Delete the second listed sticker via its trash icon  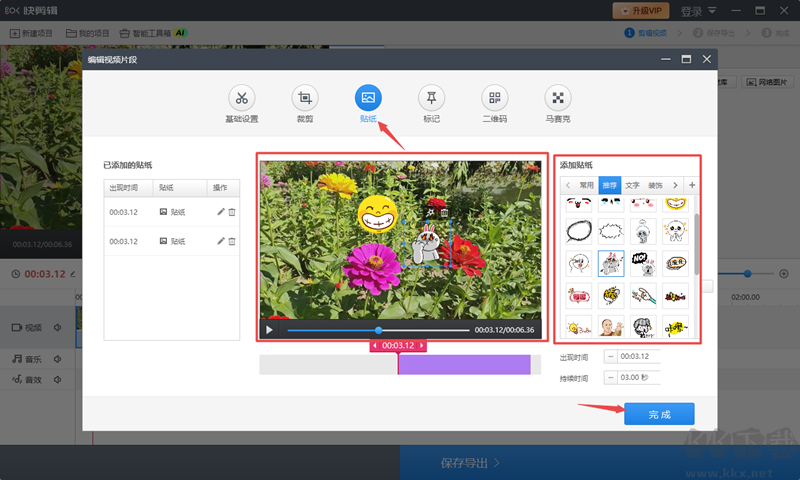tap(232, 241)
